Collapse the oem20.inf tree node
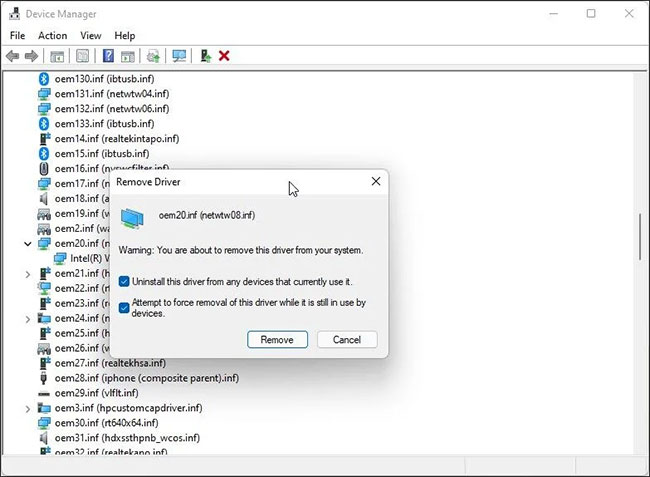 (x=28, y=243)
